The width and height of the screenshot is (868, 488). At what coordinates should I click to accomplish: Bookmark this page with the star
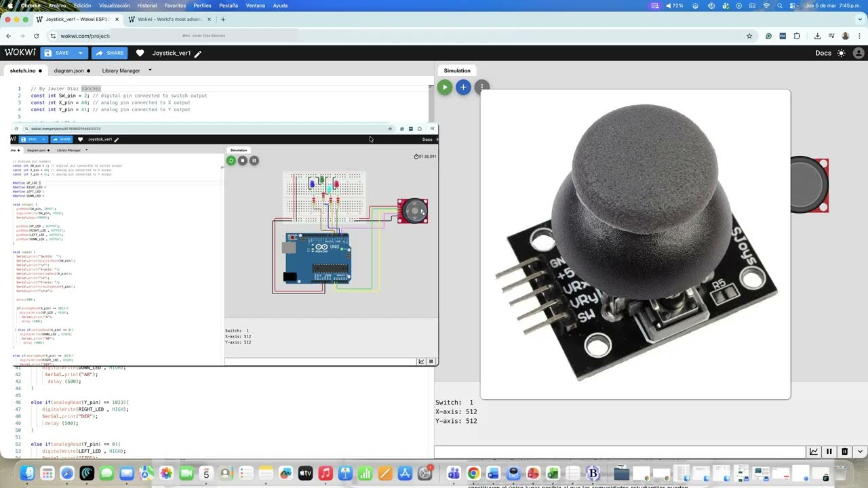click(x=749, y=36)
